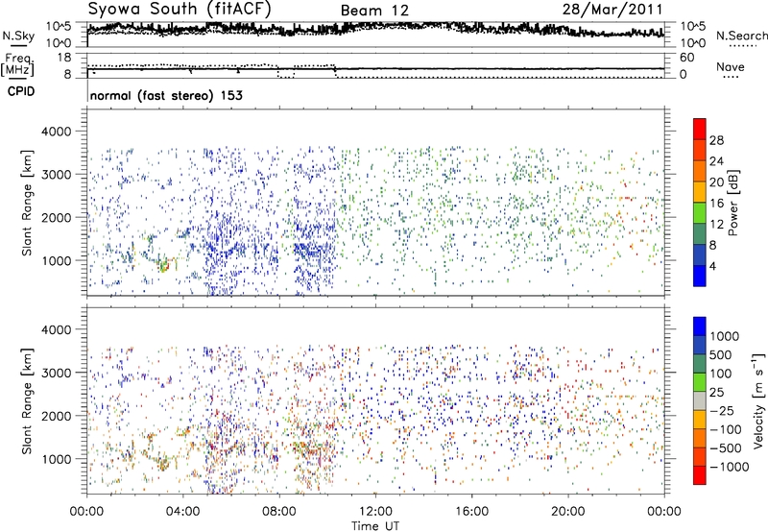Click the date '28/Mar/2011'
The width and height of the screenshot is (768, 532).
(612, 10)
